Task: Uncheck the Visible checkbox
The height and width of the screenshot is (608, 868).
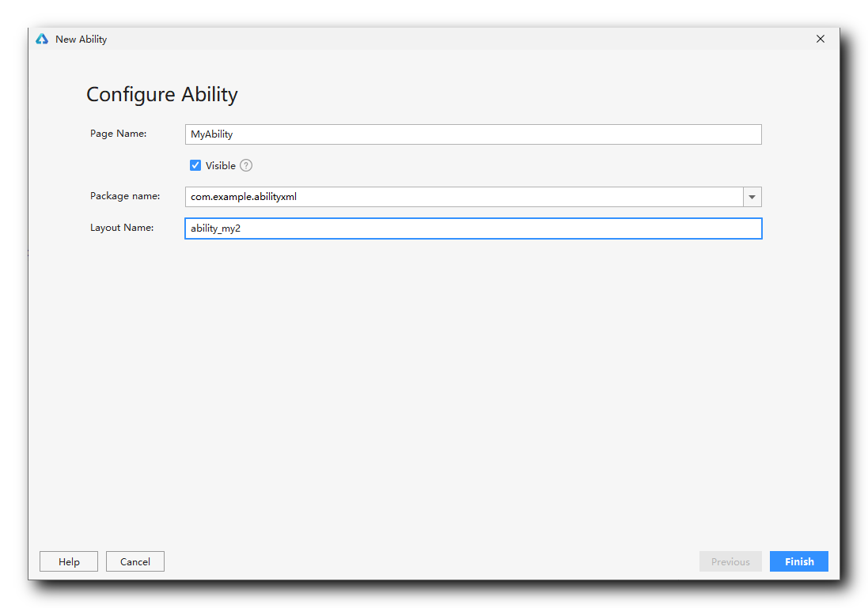Action: 195,165
